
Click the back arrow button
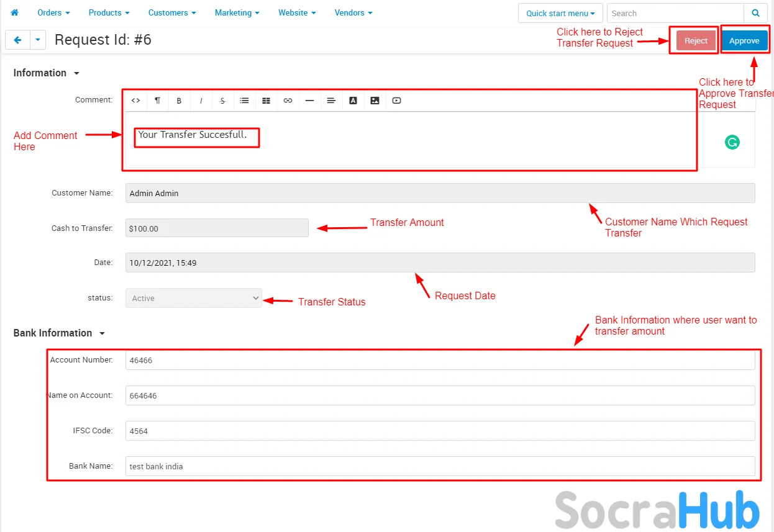pyautogui.click(x=17, y=40)
